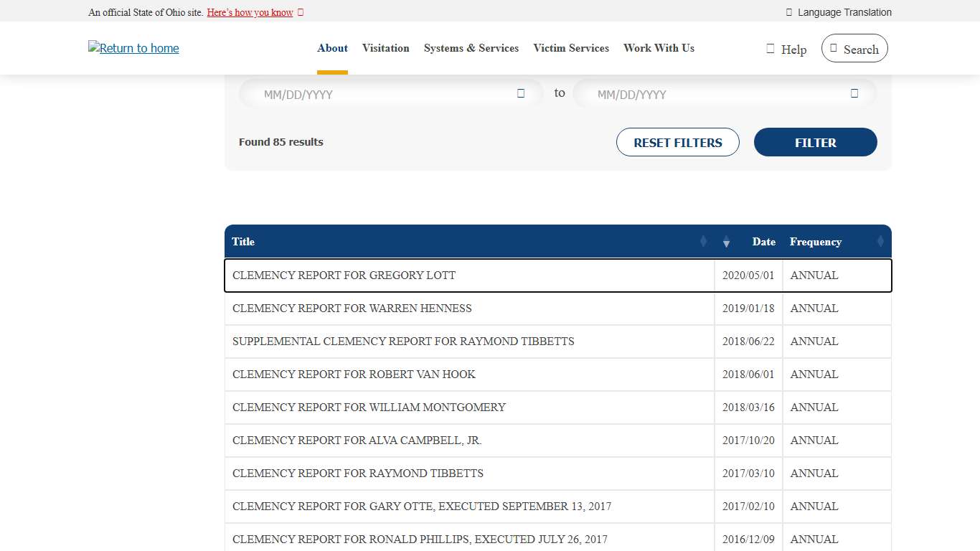Sort table by Title column arrows

[703, 242]
